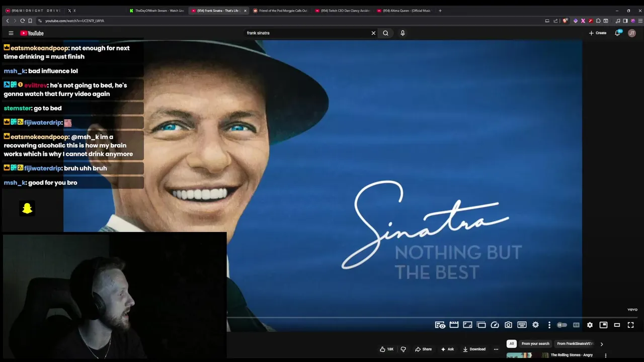Open playback speed gauge control
This screenshot has height=362, width=644.
(495, 325)
